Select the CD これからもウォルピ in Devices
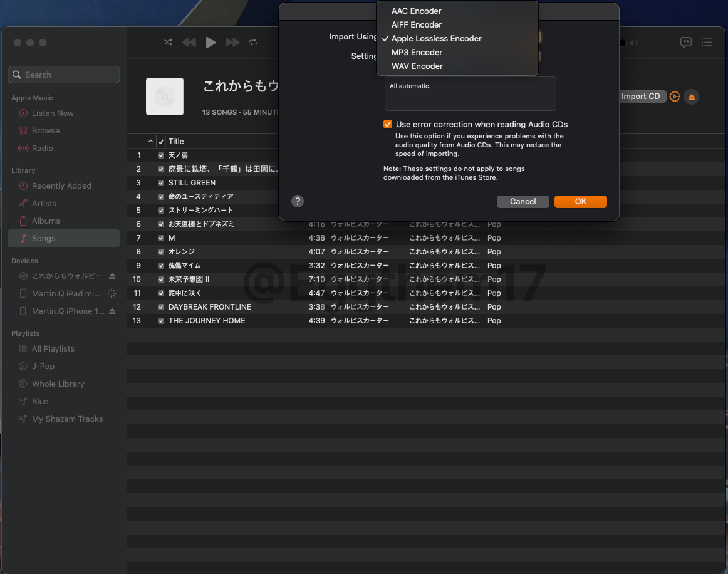This screenshot has height=574, width=728. (x=66, y=276)
